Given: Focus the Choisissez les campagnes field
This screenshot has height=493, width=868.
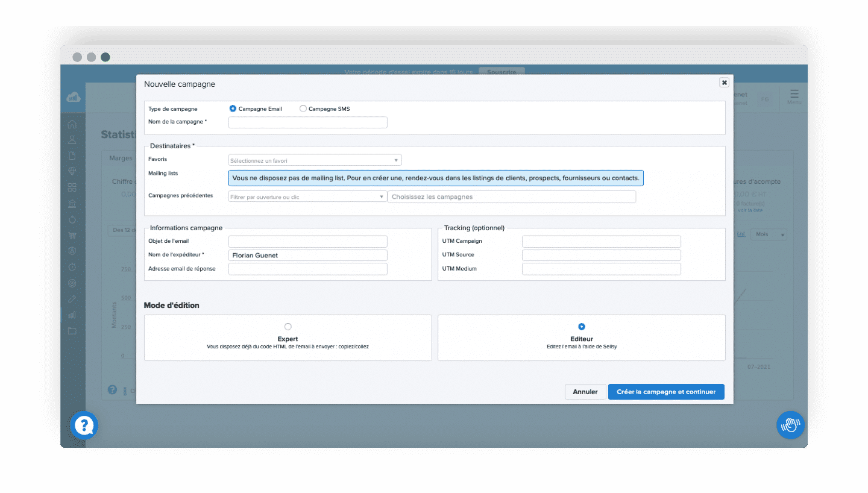Looking at the screenshot, I should [x=512, y=196].
